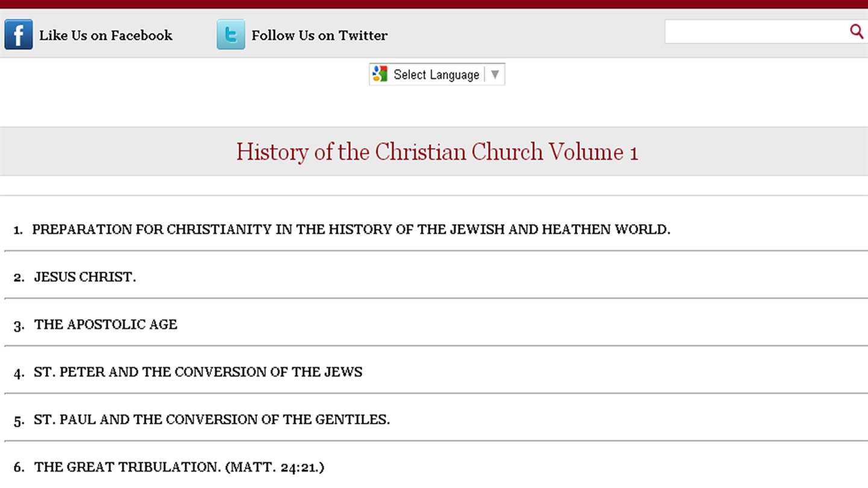Open the Jesus Christ chapter
The image size is (868, 488).
85,277
